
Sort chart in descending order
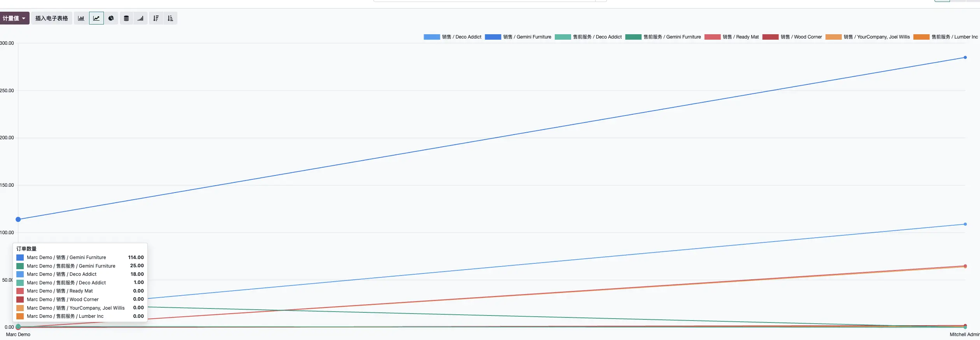click(156, 18)
